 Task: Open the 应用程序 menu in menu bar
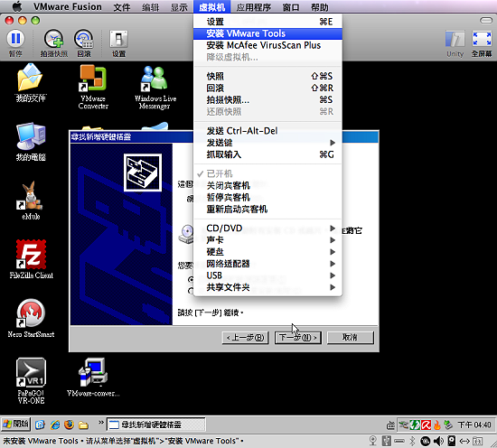pos(254,6)
